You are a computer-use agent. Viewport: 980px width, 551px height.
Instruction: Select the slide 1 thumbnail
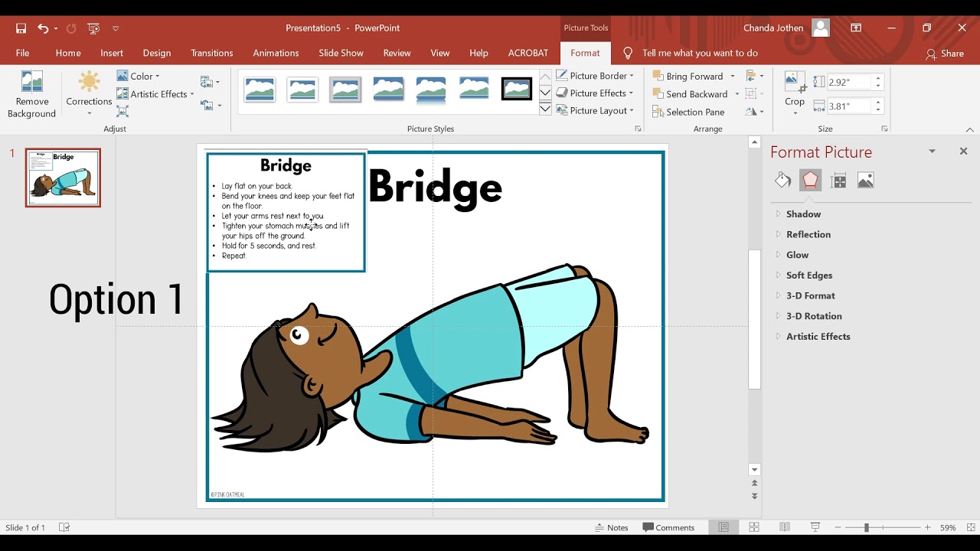(x=63, y=178)
